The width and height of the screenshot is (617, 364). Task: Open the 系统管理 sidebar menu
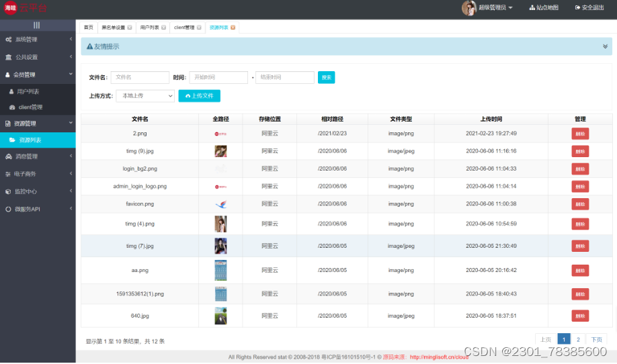click(x=38, y=40)
